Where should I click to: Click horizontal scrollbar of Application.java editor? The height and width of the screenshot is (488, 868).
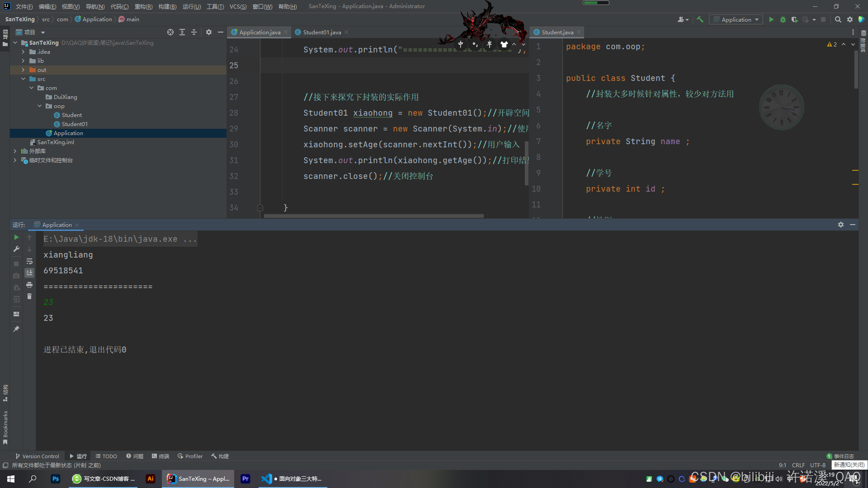373,216
